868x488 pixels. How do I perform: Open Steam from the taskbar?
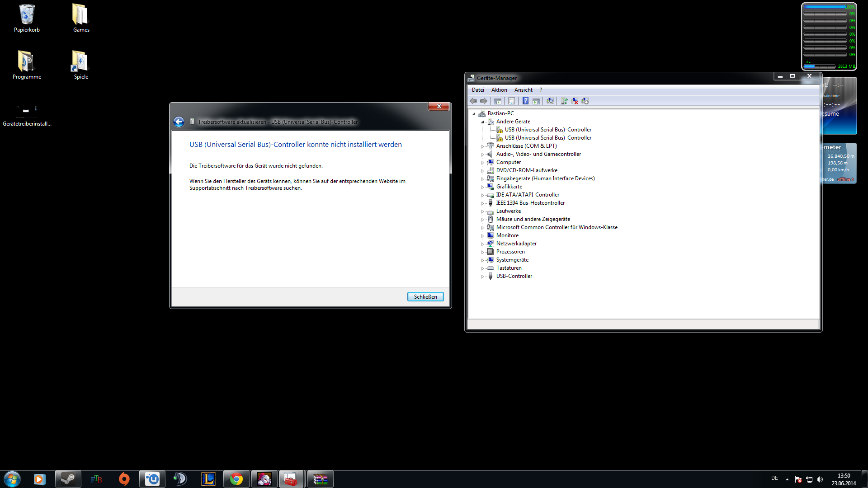pos(68,479)
